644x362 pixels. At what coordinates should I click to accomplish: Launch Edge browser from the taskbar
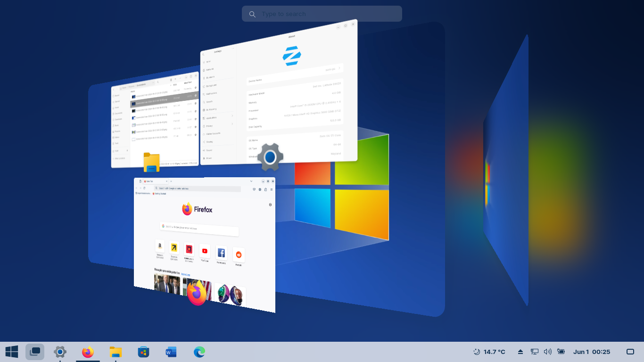199,352
